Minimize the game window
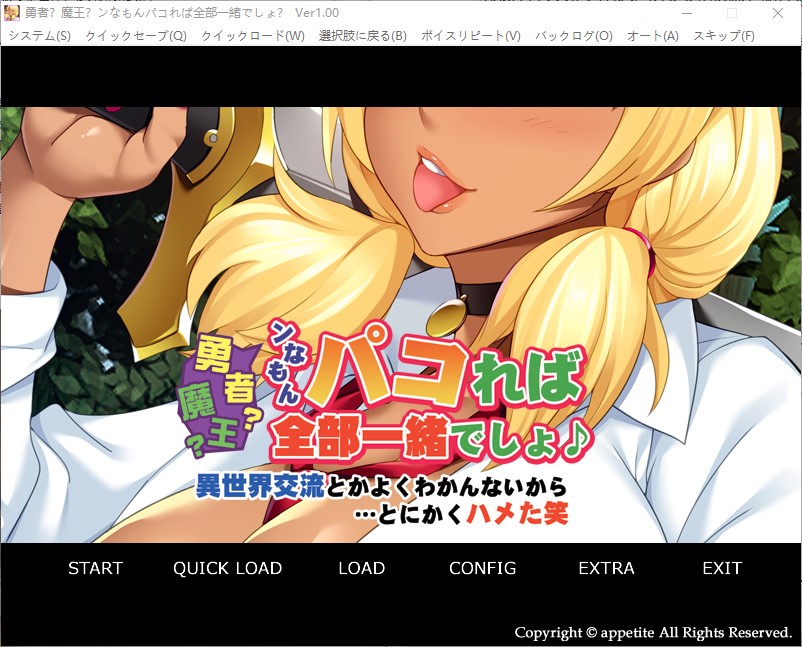Image resolution: width=802 pixels, height=647 pixels. pos(685,13)
